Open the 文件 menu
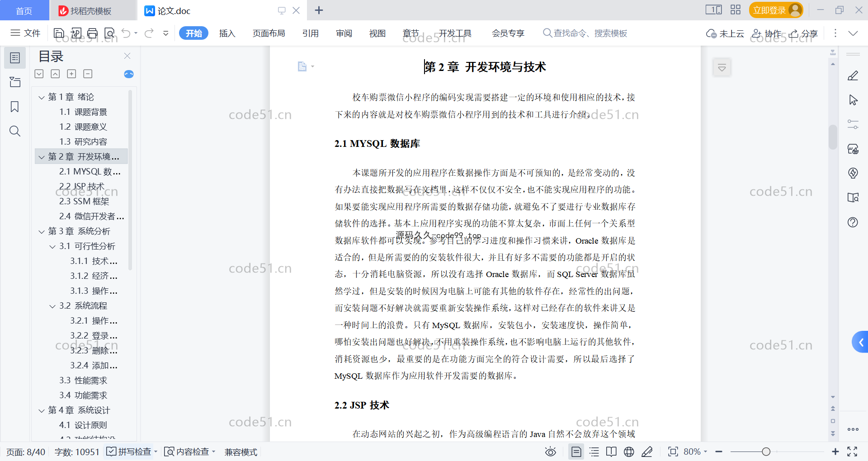The height and width of the screenshot is (461, 868). click(x=25, y=33)
